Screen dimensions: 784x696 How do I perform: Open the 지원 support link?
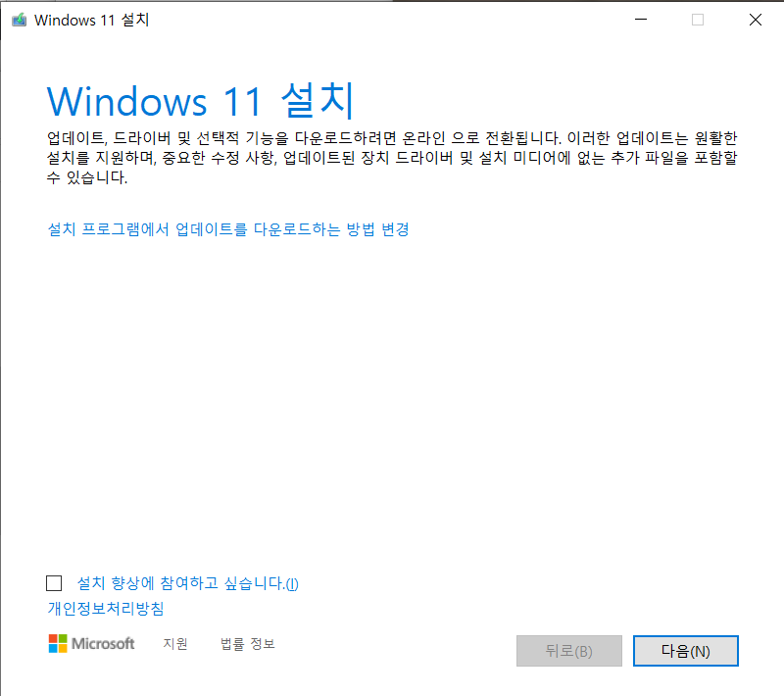175,643
